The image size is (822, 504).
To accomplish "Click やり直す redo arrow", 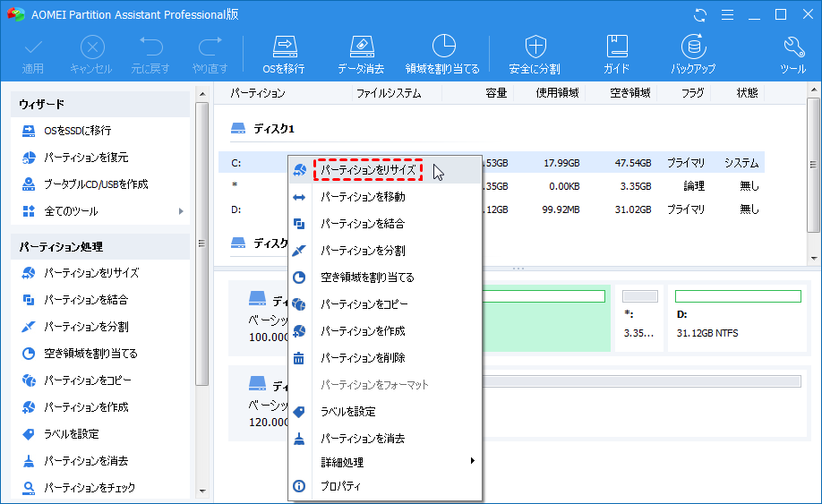I will point(210,55).
